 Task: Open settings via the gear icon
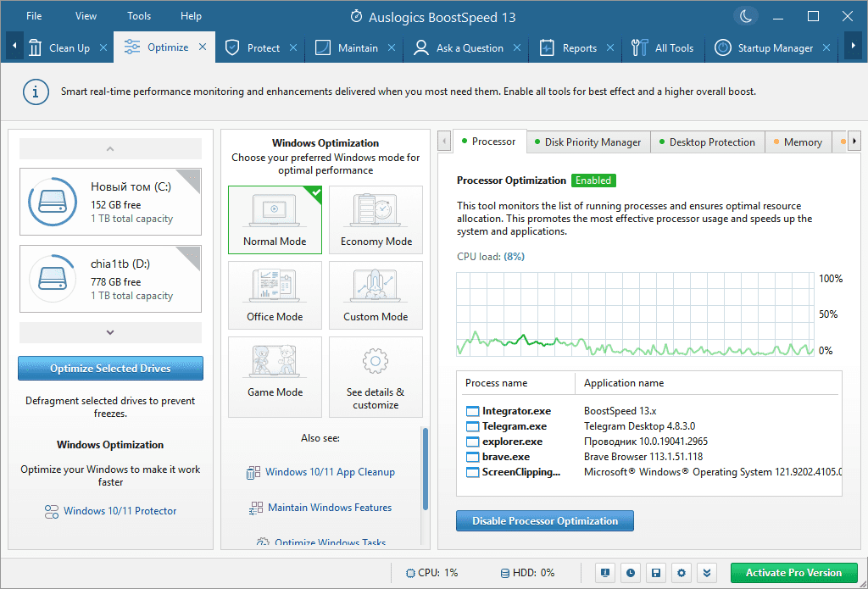[682, 573]
